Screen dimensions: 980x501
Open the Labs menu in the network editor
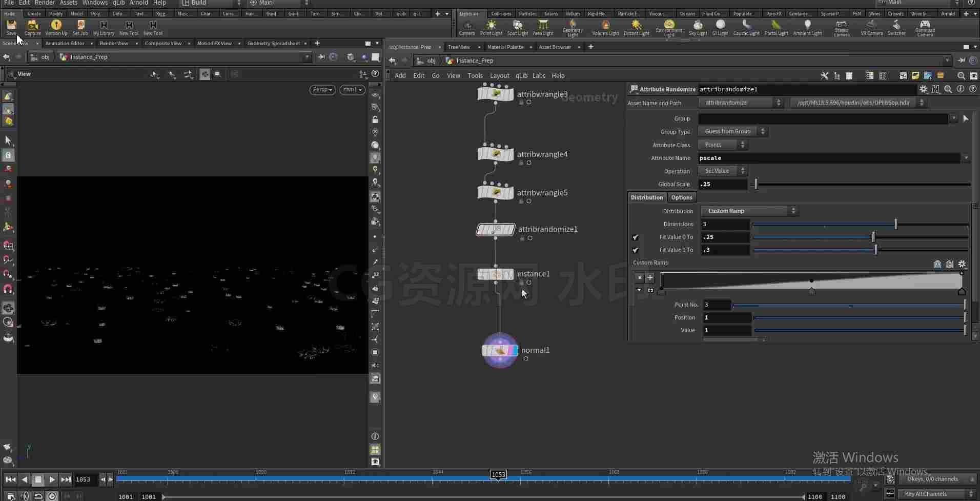click(539, 75)
